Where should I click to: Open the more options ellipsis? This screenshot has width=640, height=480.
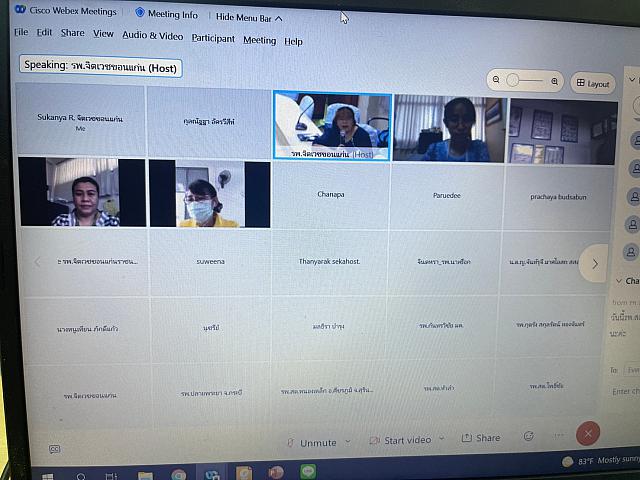click(x=559, y=435)
